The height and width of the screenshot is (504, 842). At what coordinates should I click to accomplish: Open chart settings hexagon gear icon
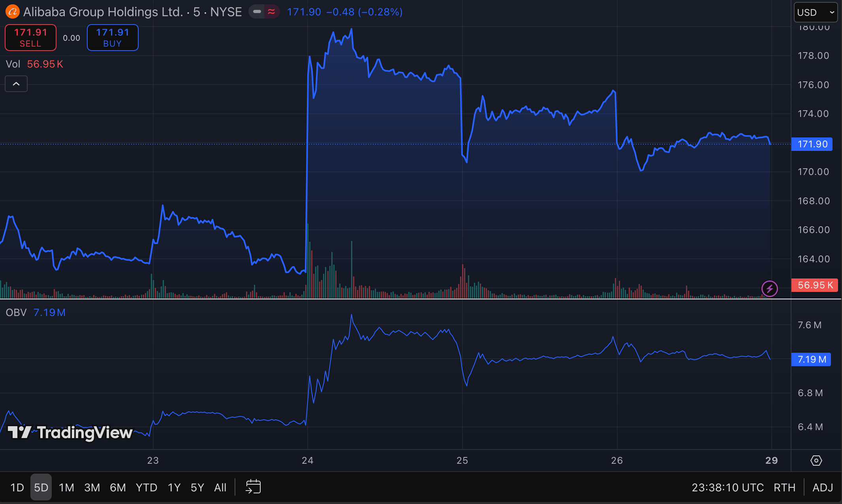pos(816,461)
